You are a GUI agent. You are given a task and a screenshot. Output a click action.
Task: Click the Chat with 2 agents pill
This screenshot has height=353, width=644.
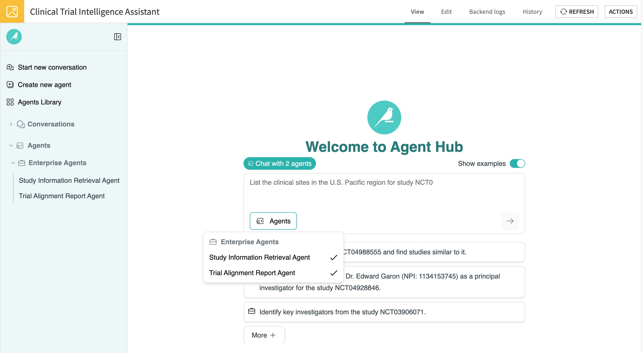[x=279, y=163]
